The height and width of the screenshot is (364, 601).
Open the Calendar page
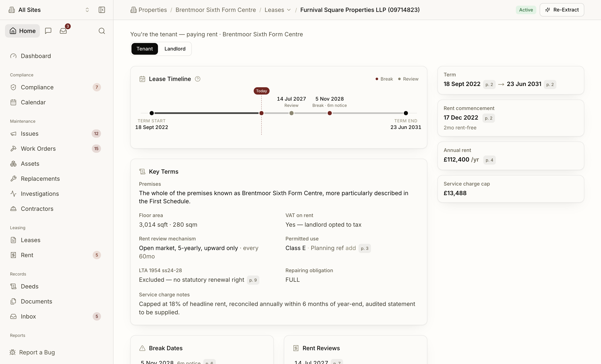[33, 102]
